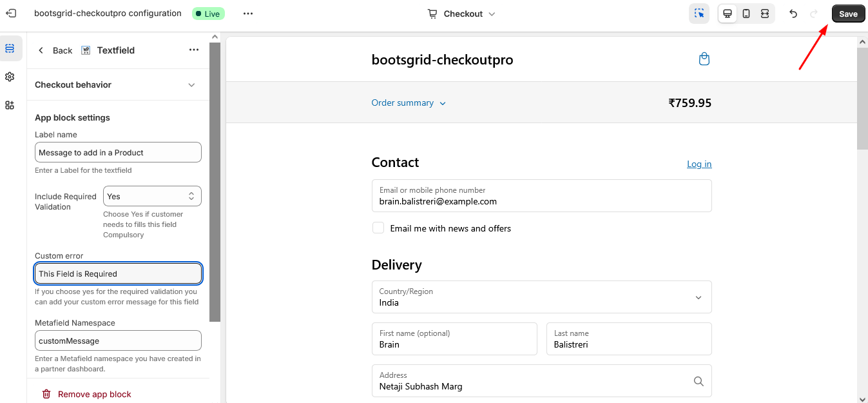The image size is (868, 403).
Task: Click the bootsgrid-checkoutpro store heading
Action: coord(442,60)
